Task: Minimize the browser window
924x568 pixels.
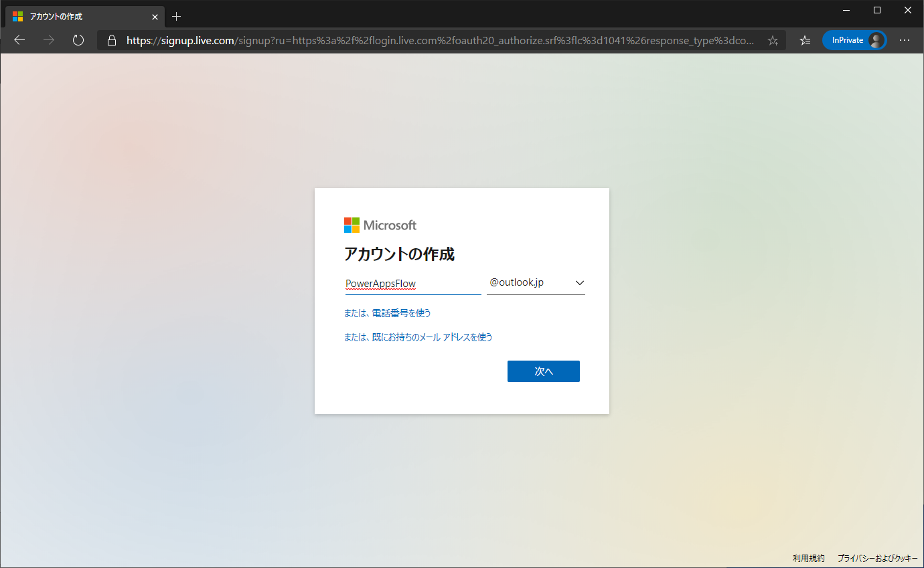Action: pos(846,9)
